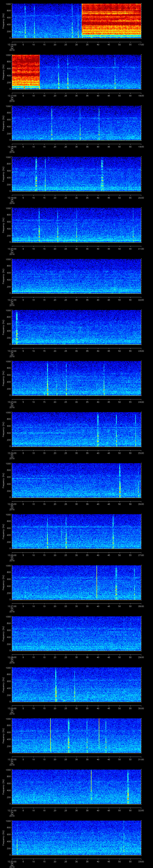The image size is (153, 868).
Task: Click the 25:00 end time label
Action: point(141,453)
